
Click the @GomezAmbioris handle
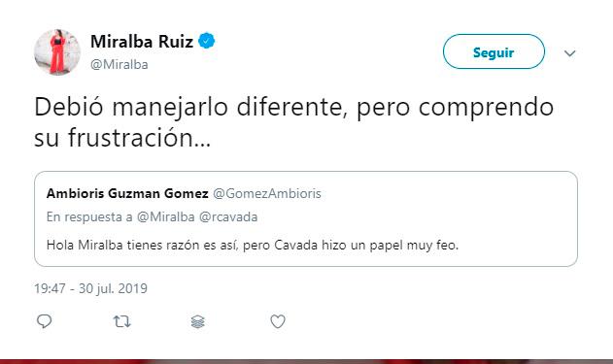(x=267, y=193)
